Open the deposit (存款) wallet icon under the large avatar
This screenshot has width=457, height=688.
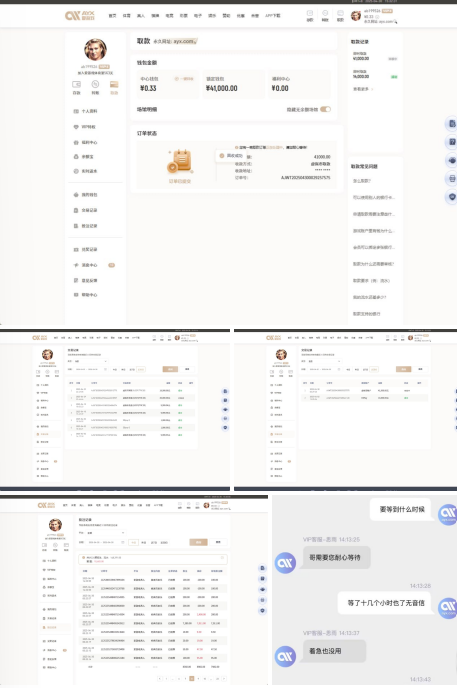coord(76,84)
